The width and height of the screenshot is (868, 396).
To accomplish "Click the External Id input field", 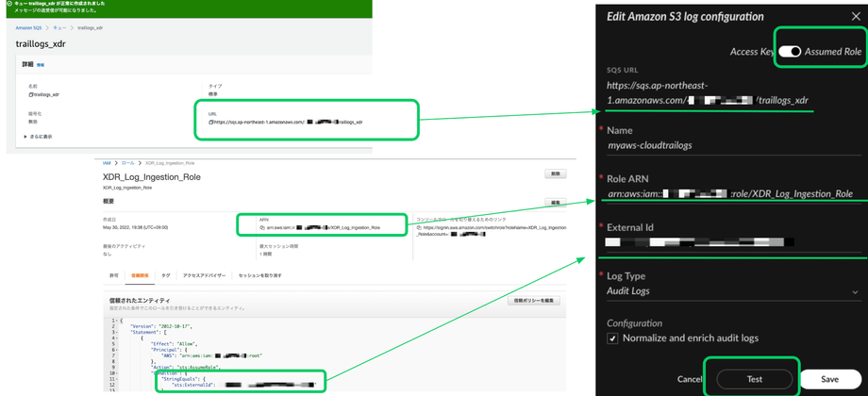I will 732,241.
